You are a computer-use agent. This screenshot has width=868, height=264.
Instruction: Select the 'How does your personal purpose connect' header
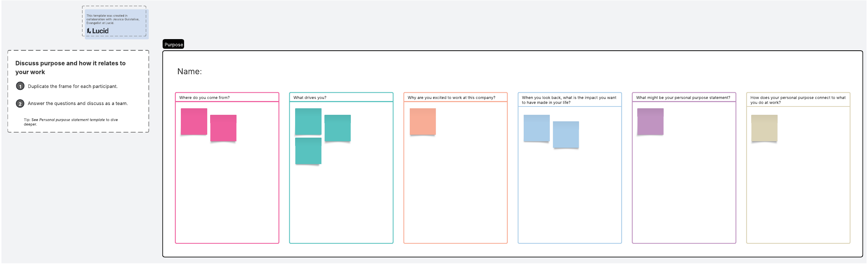point(797,100)
